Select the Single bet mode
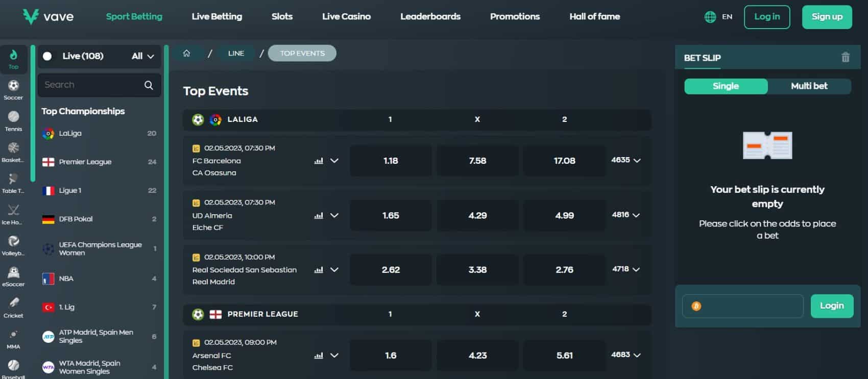This screenshot has width=868, height=379. pyautogui.click(x=725, y=86)
